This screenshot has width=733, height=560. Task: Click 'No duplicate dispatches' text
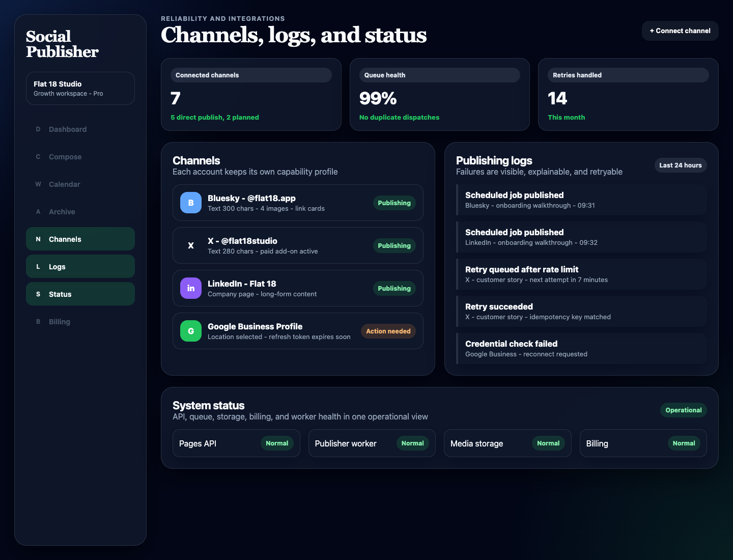399,117
